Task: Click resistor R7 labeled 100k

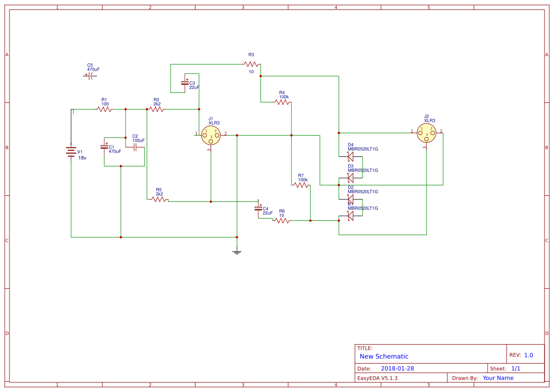Action: 301,186
